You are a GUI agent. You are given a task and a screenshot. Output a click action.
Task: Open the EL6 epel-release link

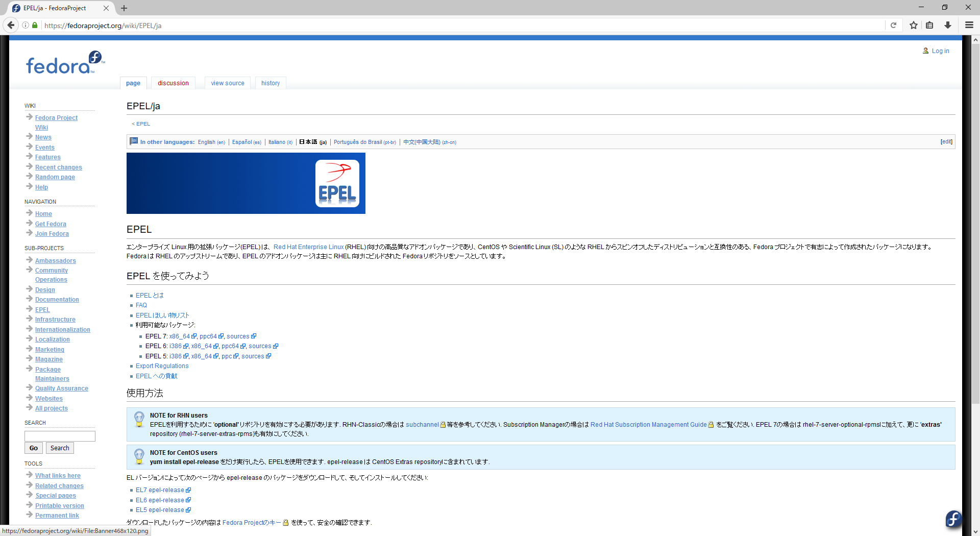(160, 500)
